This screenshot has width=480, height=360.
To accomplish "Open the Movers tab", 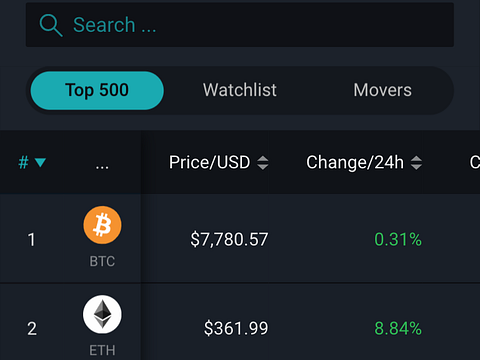I will (x=382, y=90).
